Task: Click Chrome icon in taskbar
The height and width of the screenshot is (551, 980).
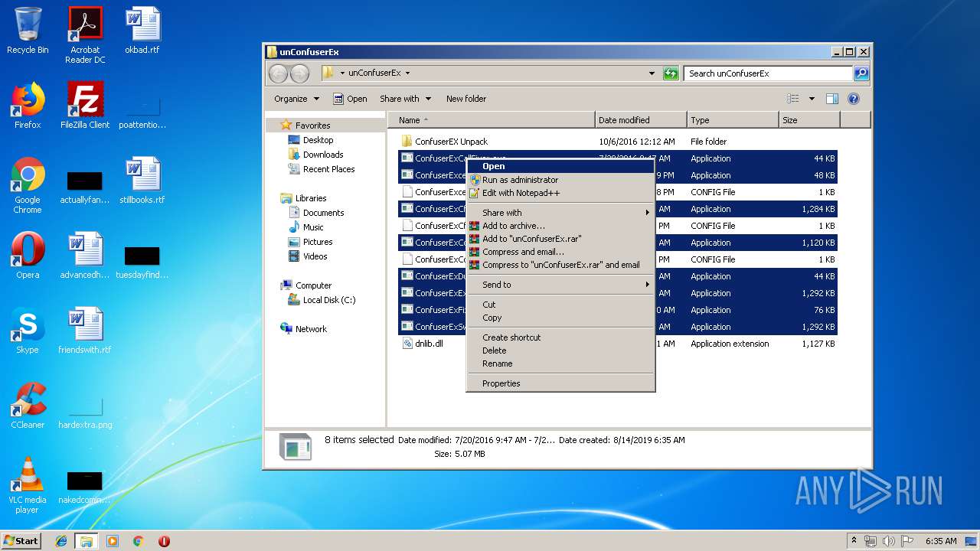Action: tap(138, 541)
